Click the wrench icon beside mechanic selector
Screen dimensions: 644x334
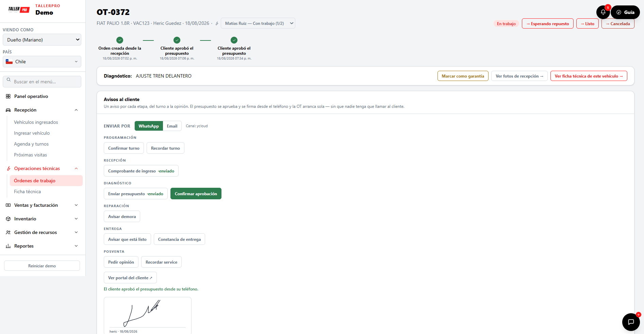[217, 23]
